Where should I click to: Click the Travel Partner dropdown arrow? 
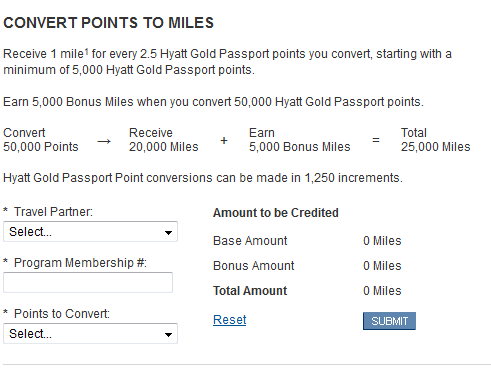(x=169, y=232)
